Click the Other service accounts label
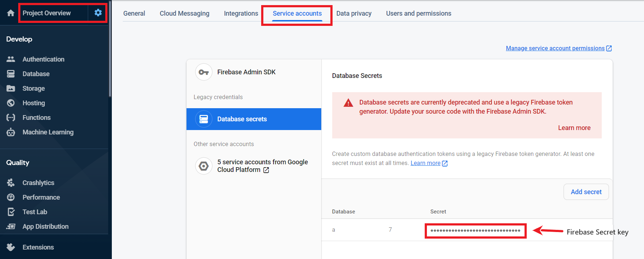 [224, 144]
